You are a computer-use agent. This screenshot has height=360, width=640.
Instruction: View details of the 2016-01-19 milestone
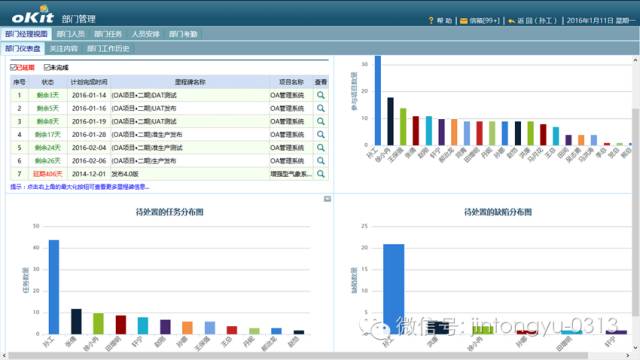[321, 121]
